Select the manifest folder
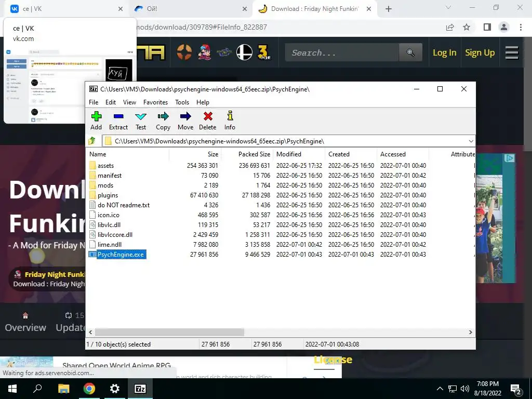Viewport: 532px width, 399px height. click(x=109, y=176)
